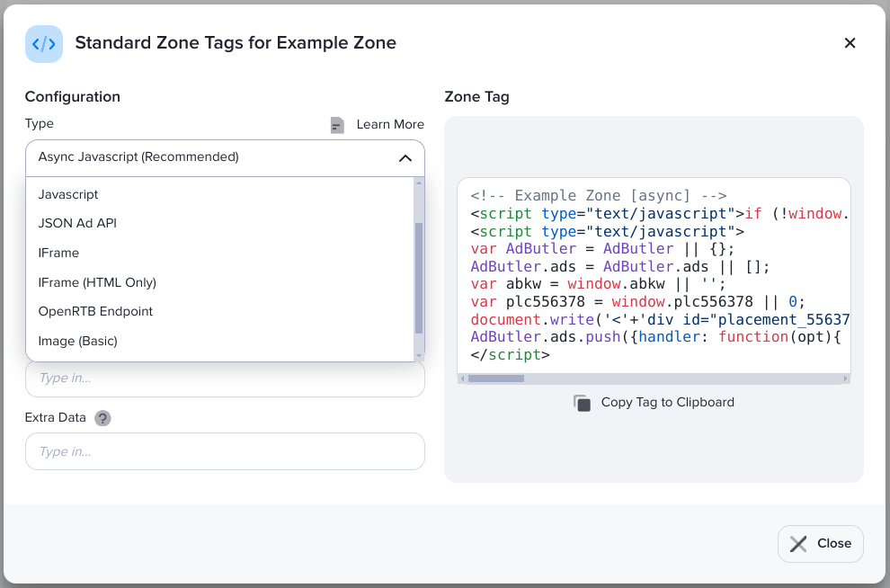Close the dialog with the top X
The width and height of the screenshot is (890, 588).
coord(850,43)
